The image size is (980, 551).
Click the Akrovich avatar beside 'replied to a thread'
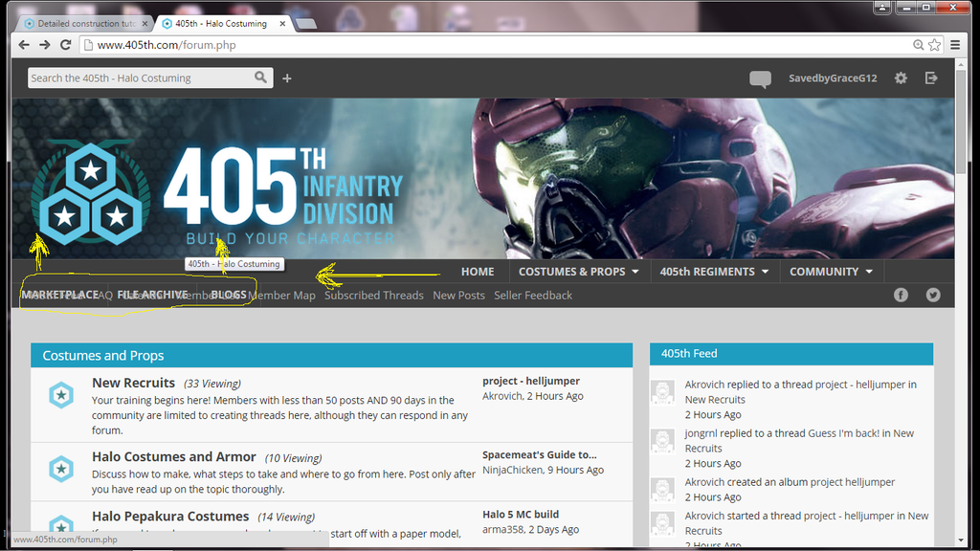[x=662, y=391]
